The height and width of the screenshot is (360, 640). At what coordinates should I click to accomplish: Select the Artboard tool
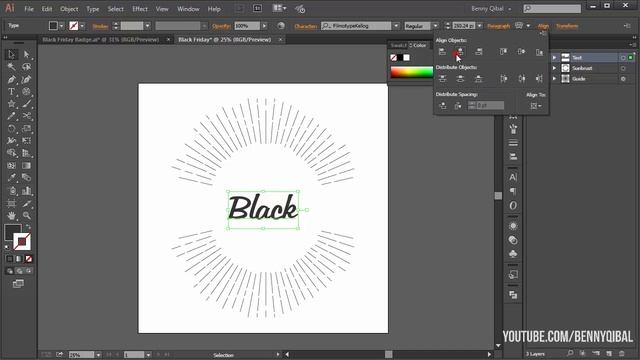click(x=11, y=203)
